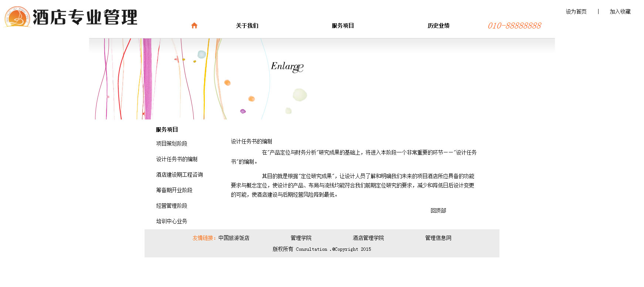Click the hotel management logo
The height and width of the screenshot is (287, 644).
click(x=71, y=17)
